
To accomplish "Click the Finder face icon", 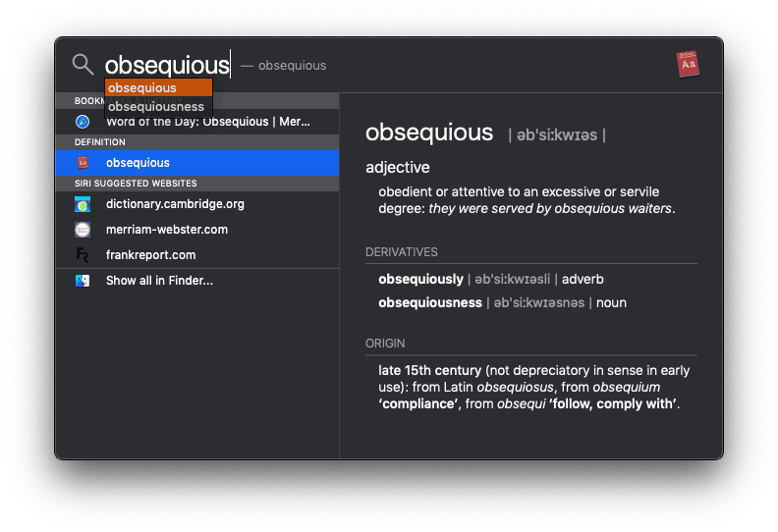I will (x=83, y=281).
